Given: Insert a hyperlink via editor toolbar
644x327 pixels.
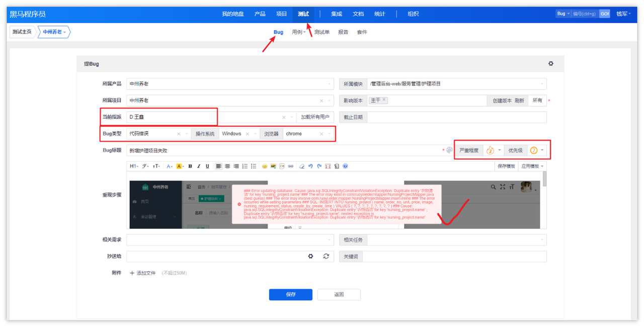Looking at the screenshot, I should click(x=290, y=166).
